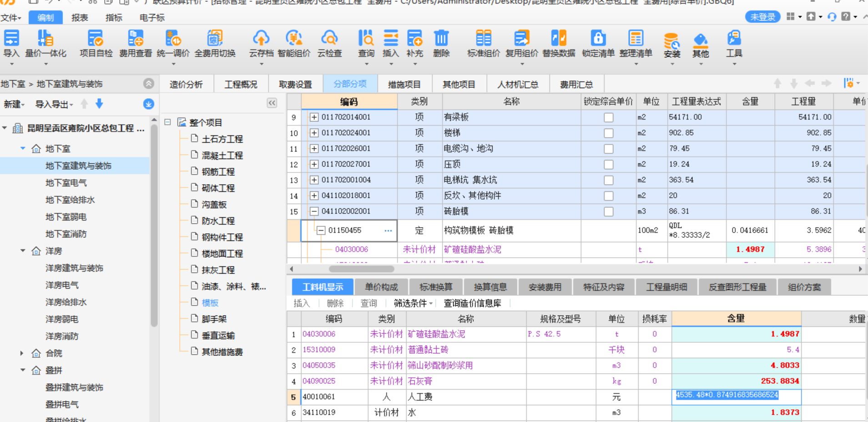Switch to the 单价构成 bottom tab
Screen dimensions: 868x422
click(381, 287)
